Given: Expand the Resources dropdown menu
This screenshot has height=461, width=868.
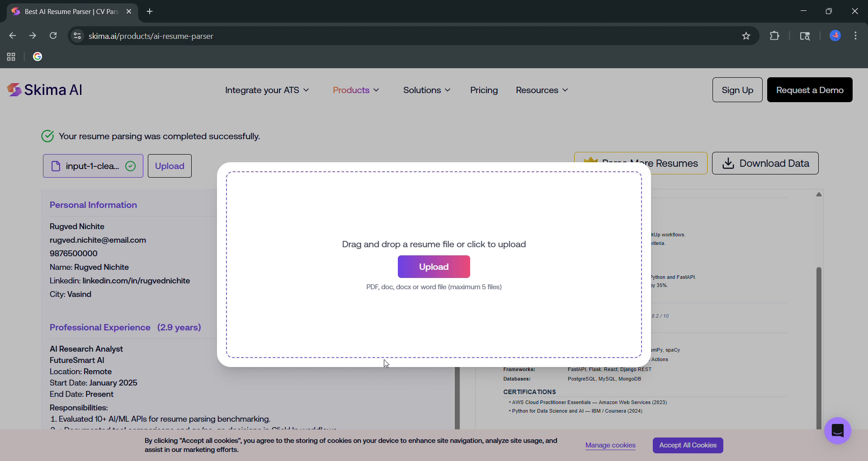Looking at the screenshot, I should (542, 90).
